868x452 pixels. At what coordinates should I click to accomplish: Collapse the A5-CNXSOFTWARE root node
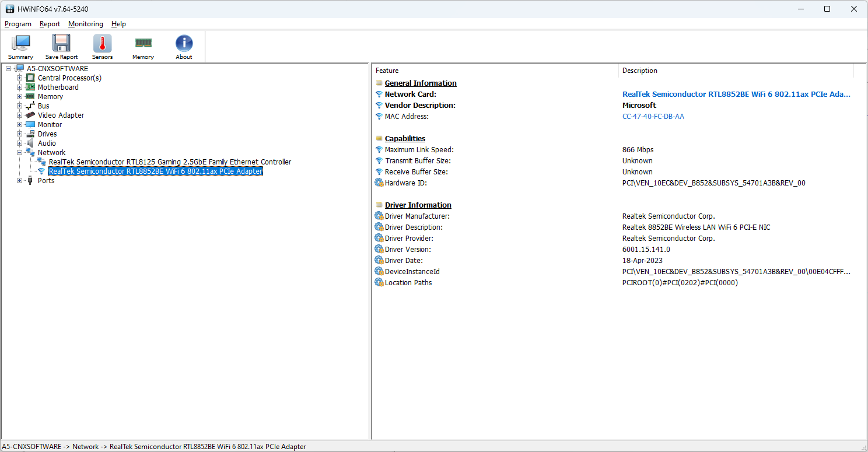coord(9,69)
